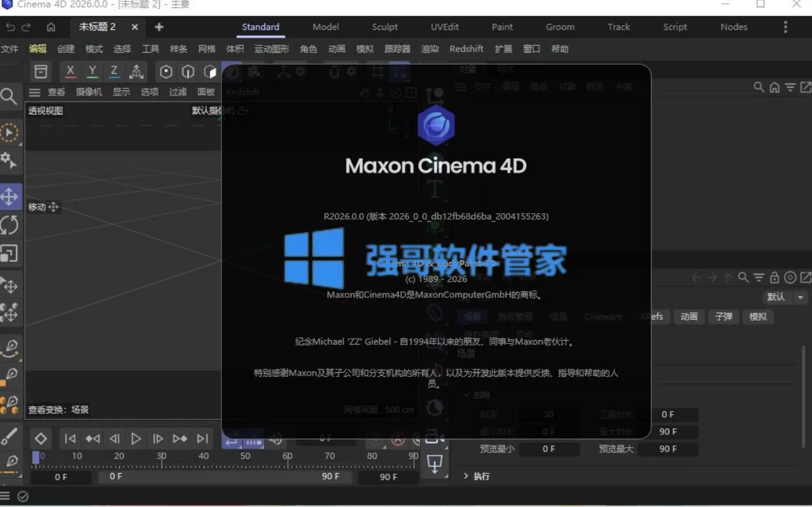Select the Rotate tool
The image size is (812, 507).
(x=9, y=225)
